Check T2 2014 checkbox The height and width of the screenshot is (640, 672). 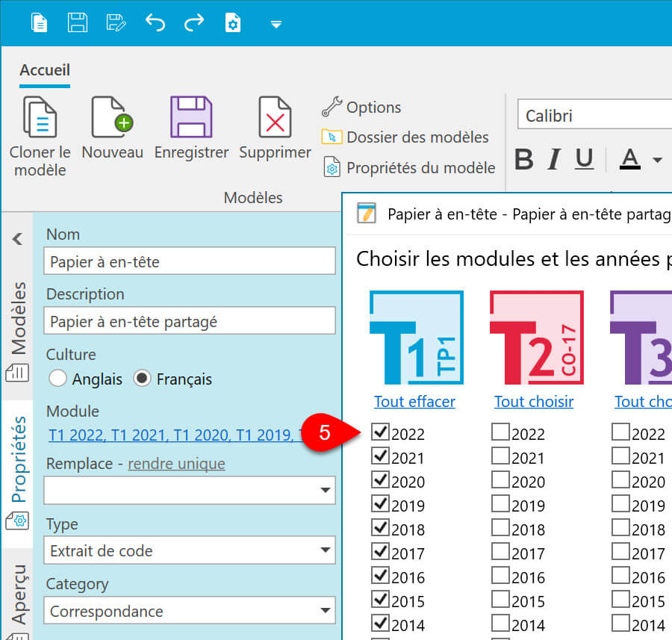tap(500, 623)
